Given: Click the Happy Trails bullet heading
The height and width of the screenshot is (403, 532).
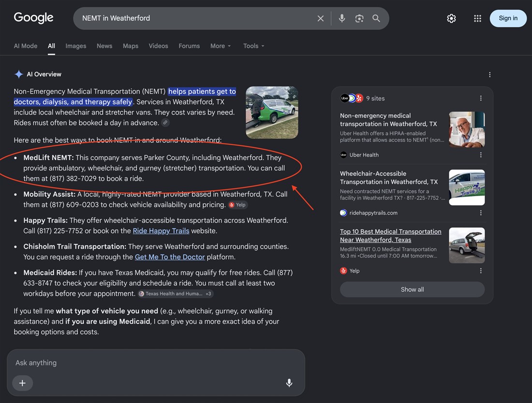Looking at the screenshot, I should click(x=45, y=220).
